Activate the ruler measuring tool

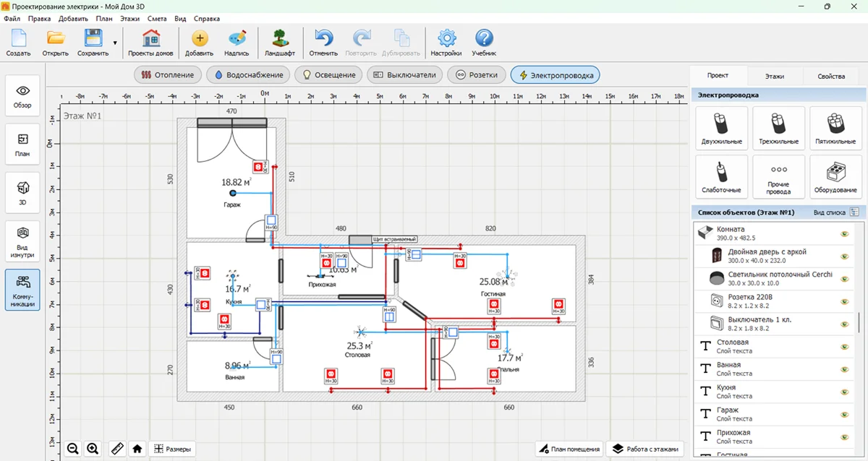[117, 449]
